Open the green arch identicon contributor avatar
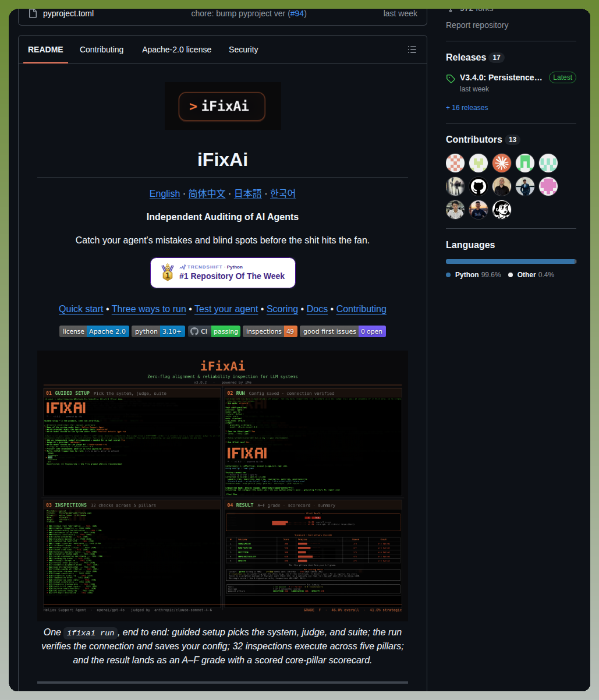This screenshot has height=700, width=599. [x=525, y=163]
